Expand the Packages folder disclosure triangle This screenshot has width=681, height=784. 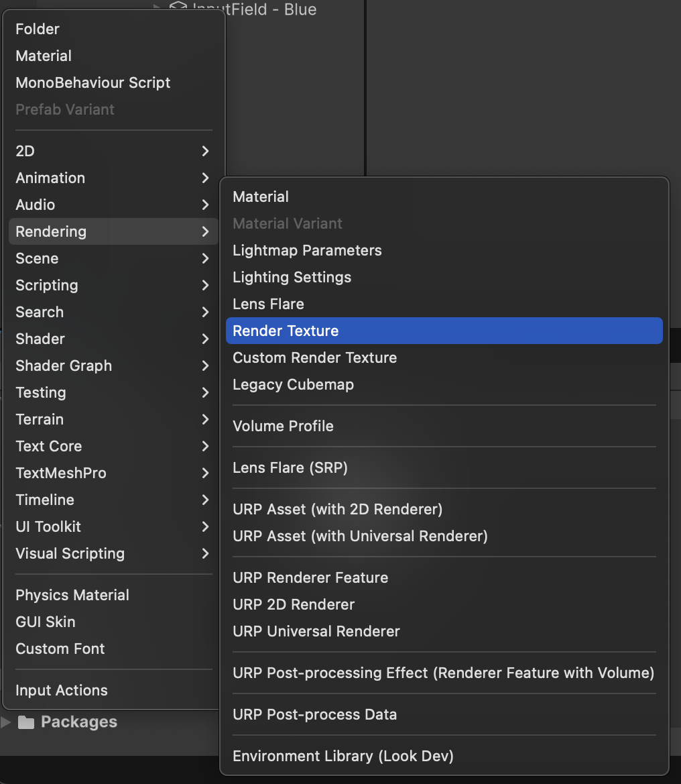[6, 722]
